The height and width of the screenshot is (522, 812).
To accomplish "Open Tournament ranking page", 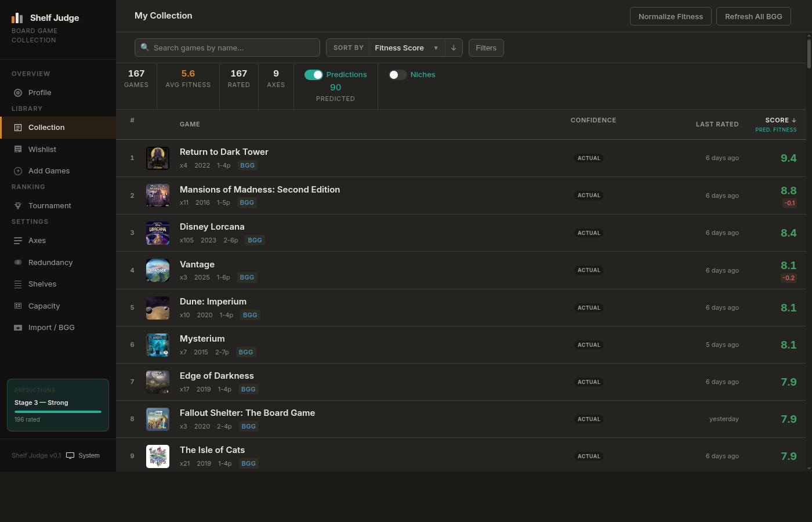I will coord(58,206).
